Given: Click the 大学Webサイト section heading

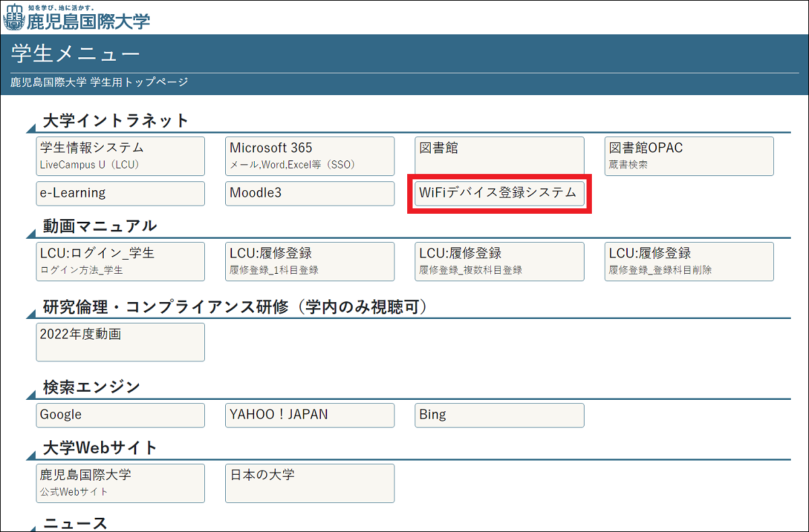Looking at the screenshot, I should [x=100, y=448].
